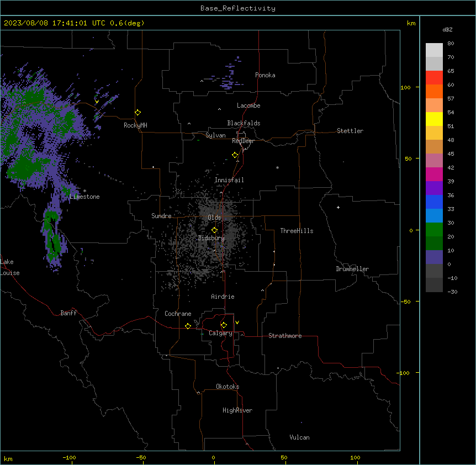Click the yellow diamond marker south of RedDeer
476x465 pixels.
point(235,155)
